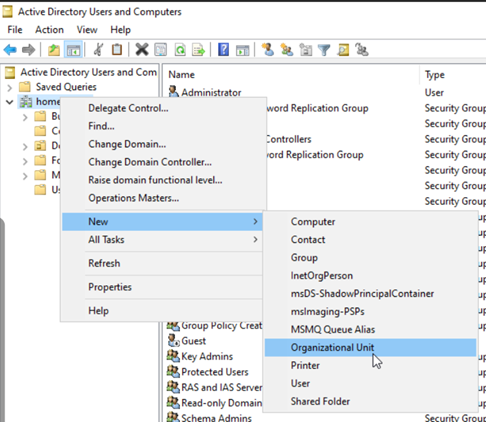Open the View menu
This screenshot has height=422, width=486.
87,30
